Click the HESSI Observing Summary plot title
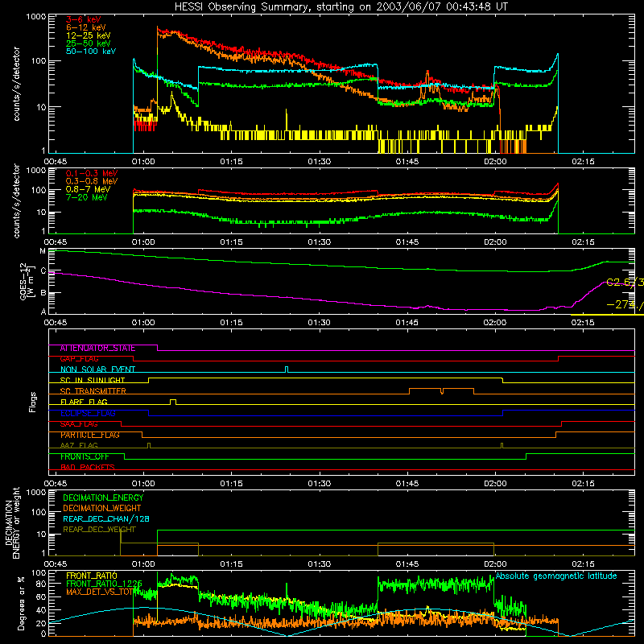Screen dimensions: 644x644 (341, 7)
